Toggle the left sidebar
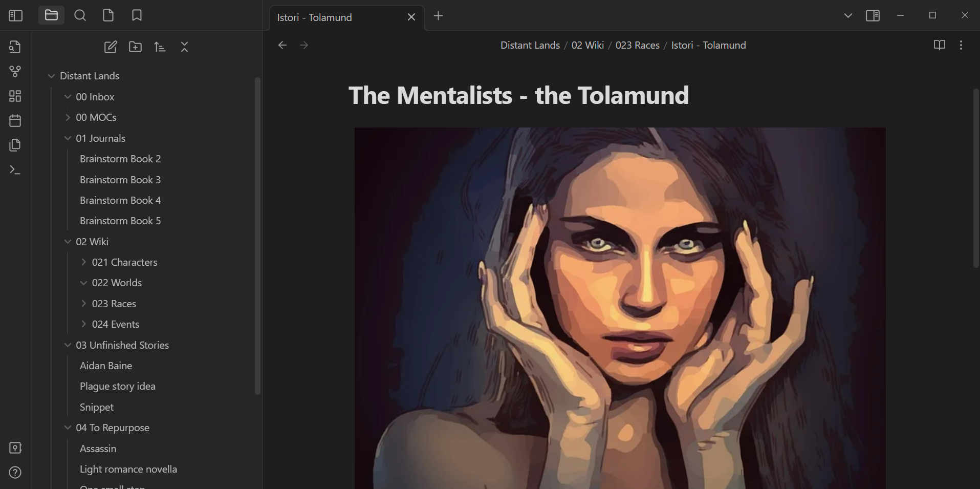The width and height of the screenshot is (980, 489). 15,16
